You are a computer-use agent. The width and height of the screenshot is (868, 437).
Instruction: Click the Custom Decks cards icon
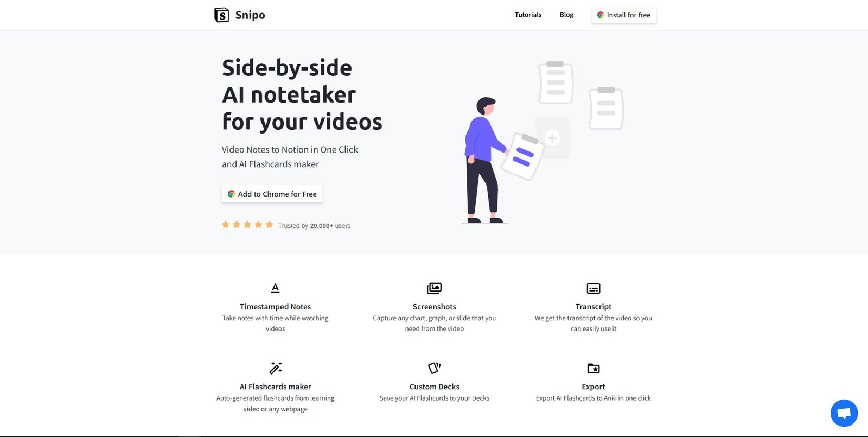click(435, 368)
